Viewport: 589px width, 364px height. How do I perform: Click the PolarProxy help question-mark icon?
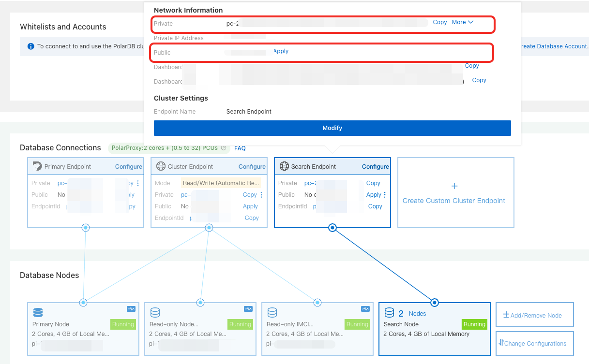[x=223, y=148]
